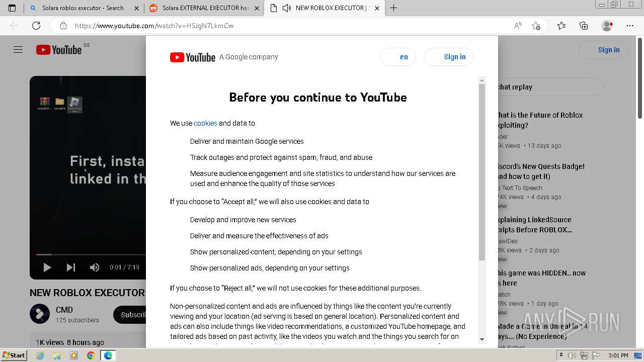The height and width of the screenshot is (362, 644).
Task: Show hidden system tray icons
Action: click(561, 355)
